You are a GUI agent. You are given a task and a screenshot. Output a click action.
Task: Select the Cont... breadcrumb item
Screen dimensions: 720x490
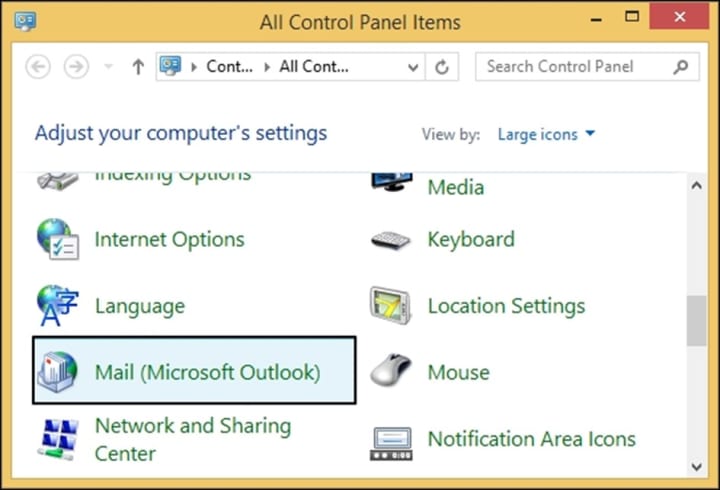pyautogui.click(x=230, y=67)
